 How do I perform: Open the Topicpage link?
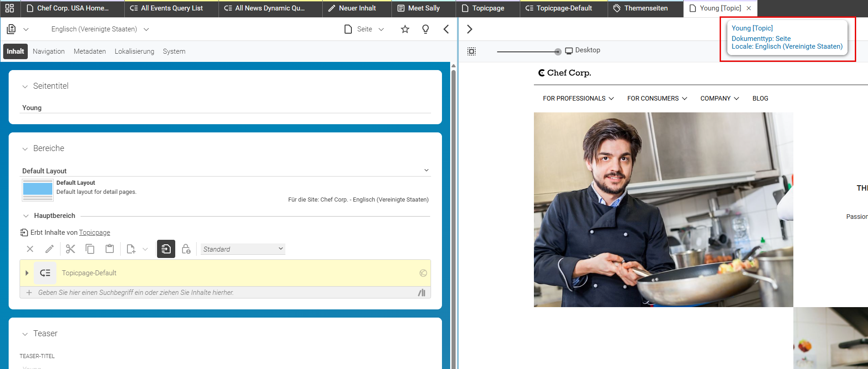click(95, 233)
